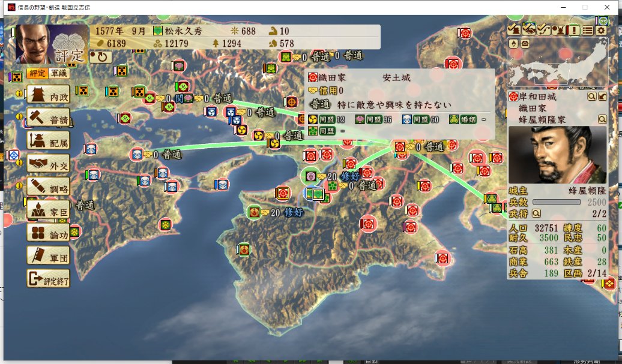Open the 普請 construction menu

coord(49,118)
